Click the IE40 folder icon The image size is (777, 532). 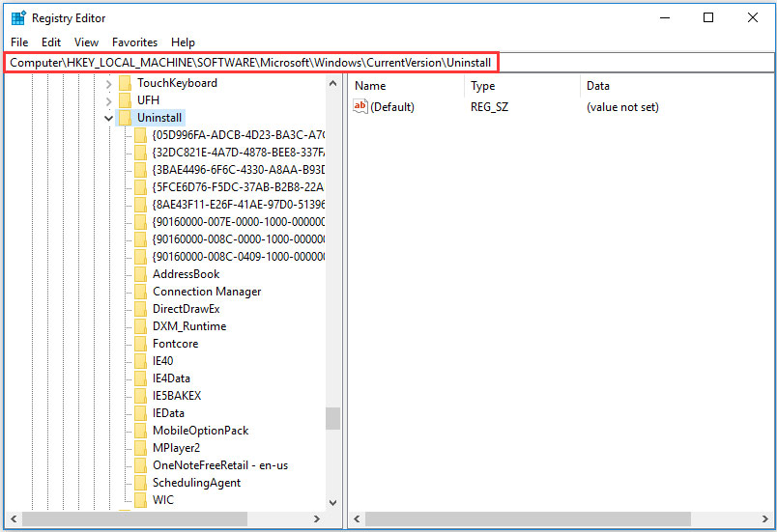(x=141, y=361)
